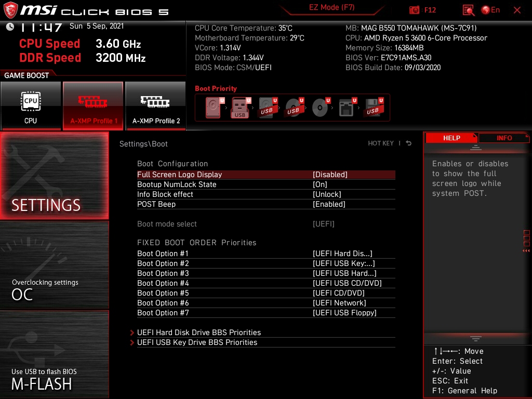Click the help panel top scroll handle
Image resolution: width=532 pixels, height=399 pixels.
click(x=476, y=147)
